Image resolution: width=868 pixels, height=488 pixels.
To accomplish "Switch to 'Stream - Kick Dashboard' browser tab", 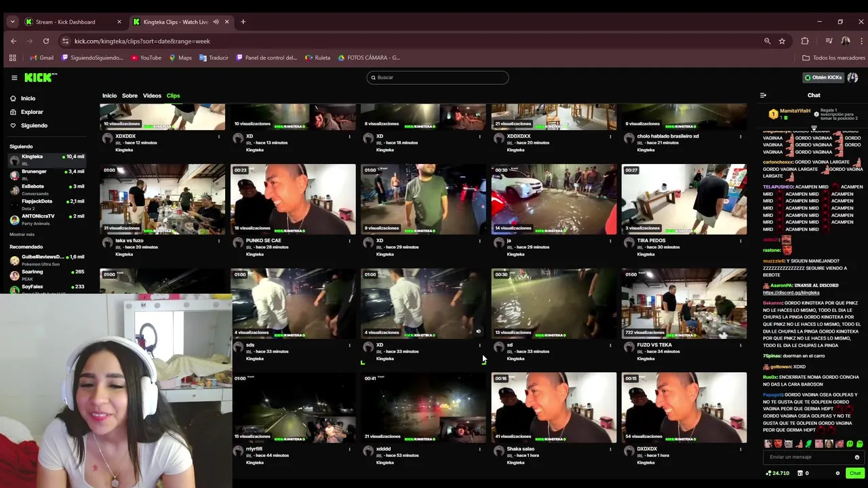I will pos(73,22).
